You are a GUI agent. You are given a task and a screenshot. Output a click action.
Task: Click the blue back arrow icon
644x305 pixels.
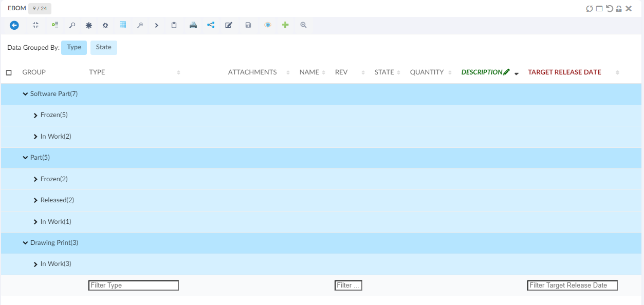[x=14, y=25]
